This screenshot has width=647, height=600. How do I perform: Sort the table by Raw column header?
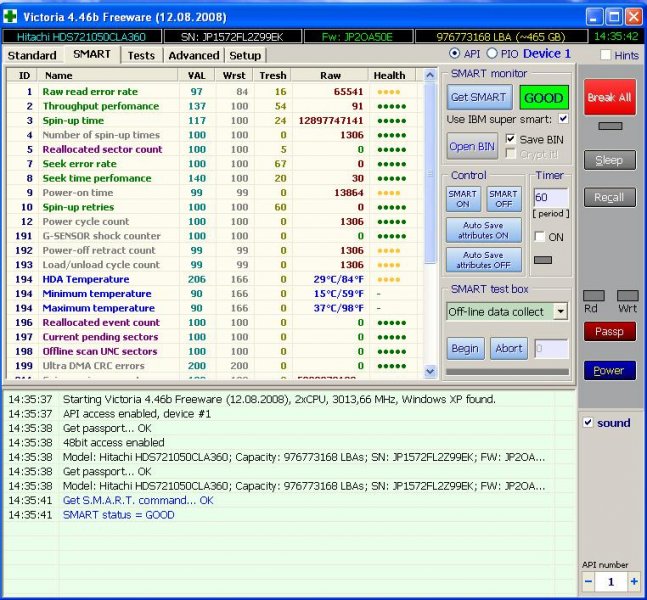(330, 75)
